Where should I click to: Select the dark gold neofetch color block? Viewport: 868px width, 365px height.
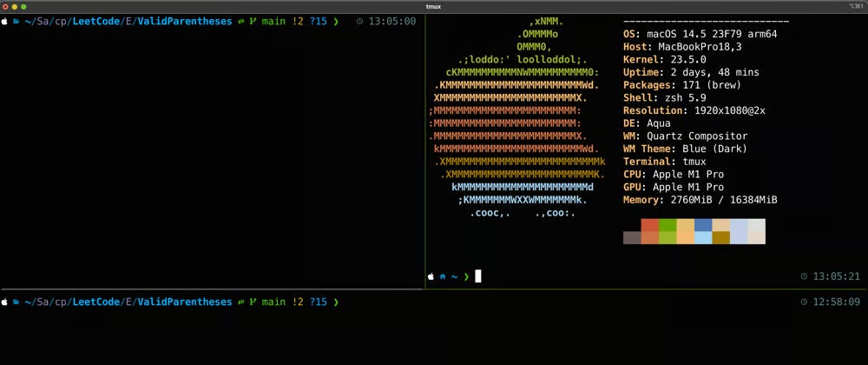tap(720, 237)
